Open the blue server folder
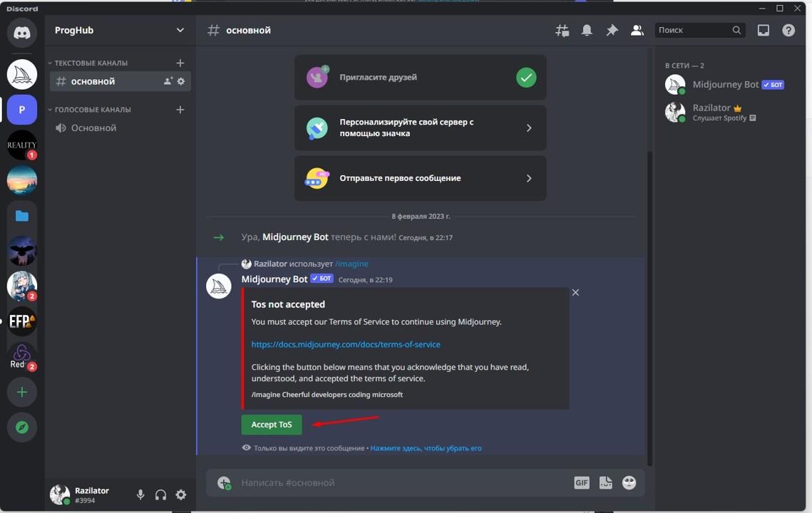The width and height of the screenshot is (812, 513). pos(22,216)
